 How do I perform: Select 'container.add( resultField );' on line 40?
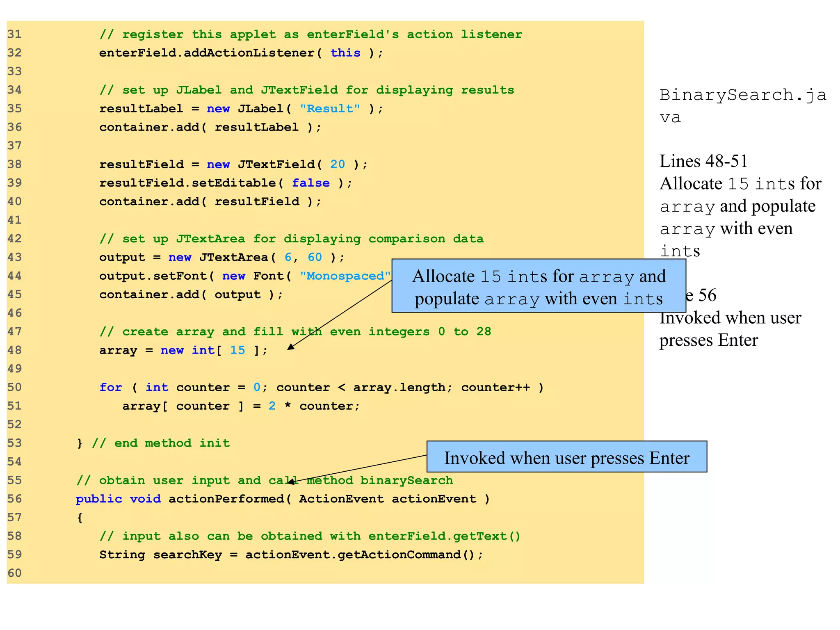click(210, 201)
